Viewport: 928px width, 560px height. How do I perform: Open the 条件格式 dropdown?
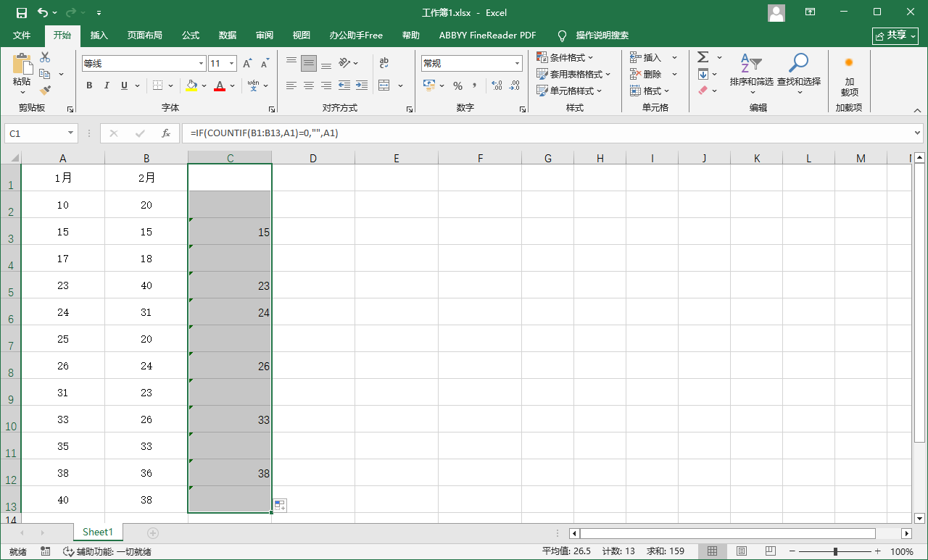pyautogui.click(x=565, y=57)
